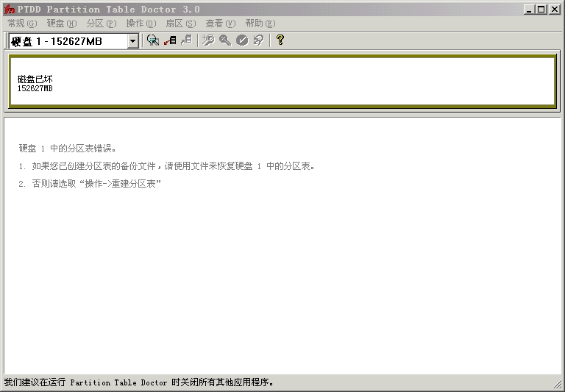The height and width of the screenshot is (392, 565).
Task: Click the wrench repair toolbar icon
Action: pos(208,40)
